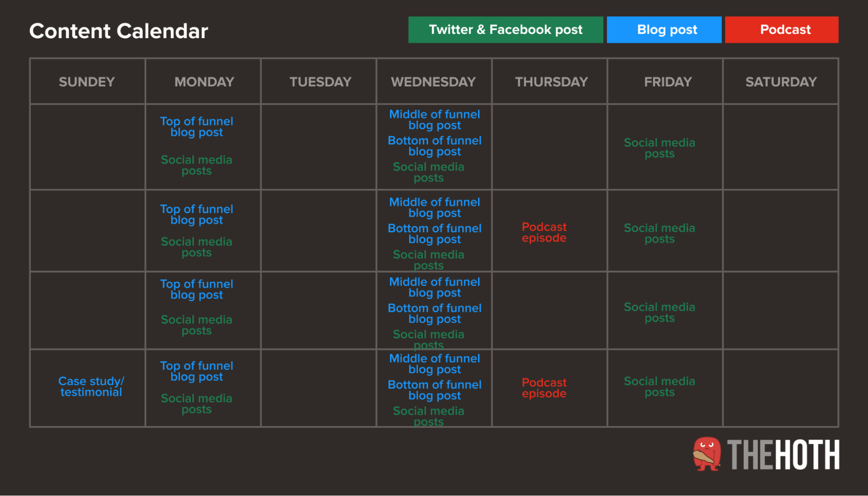The width and height of the screenshot is (868, 496).
Task: Select the red Podcast legend box
Action: (x=782, y=30)
